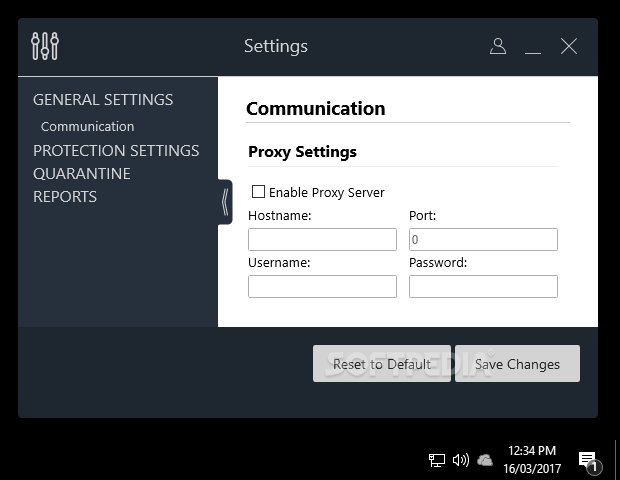620x480 pixels.
Task: Click the OneDrive cloud tray icon
Action: [x=485, y=460]
